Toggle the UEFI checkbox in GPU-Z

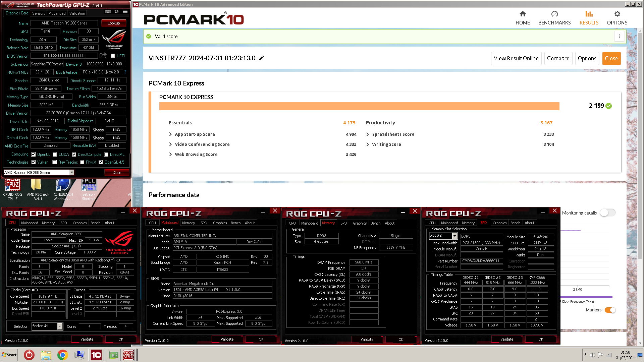coord(113,56)
